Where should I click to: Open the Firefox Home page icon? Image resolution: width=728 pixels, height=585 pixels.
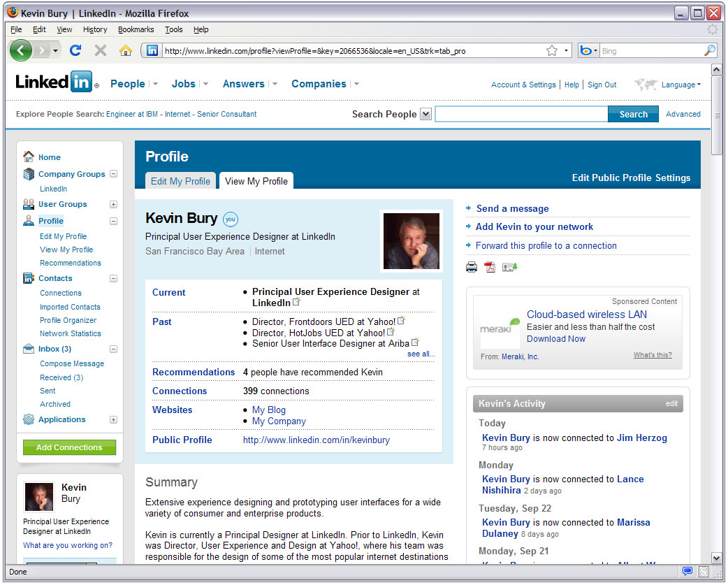125,50
